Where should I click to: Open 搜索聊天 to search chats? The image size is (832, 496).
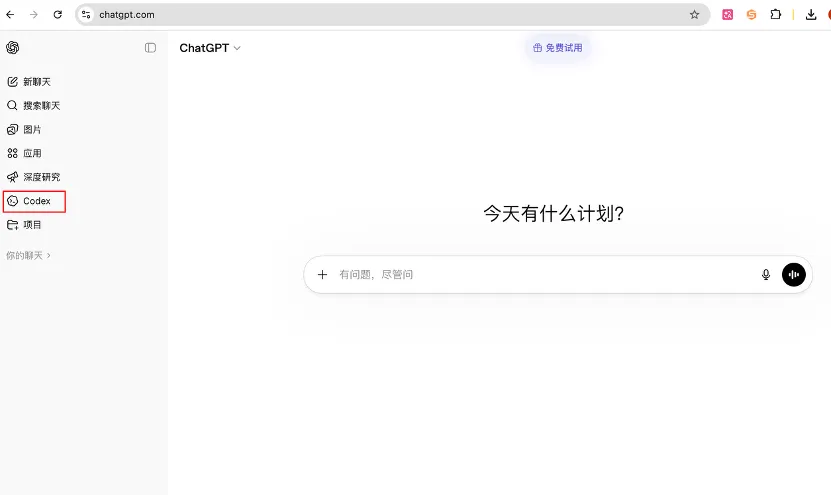[33, 106]
